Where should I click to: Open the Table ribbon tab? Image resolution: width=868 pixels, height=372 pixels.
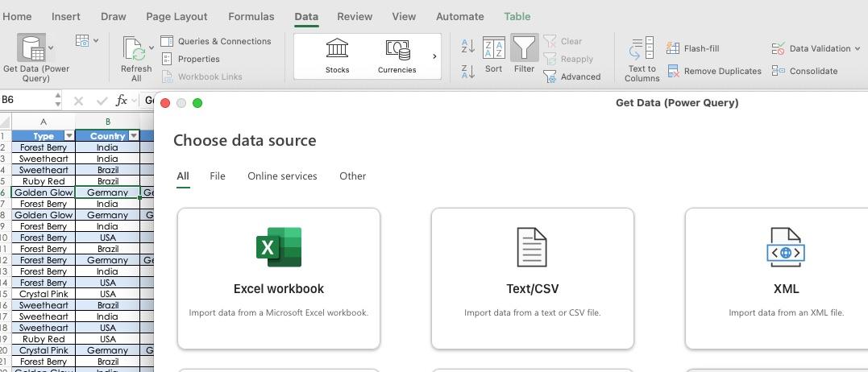[517, 17]
